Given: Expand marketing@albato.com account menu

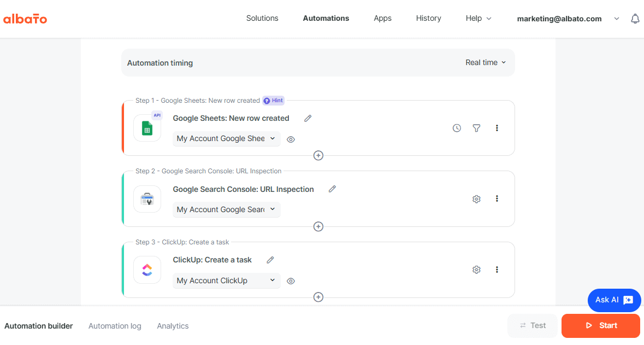Looking at the screenshot, I should coord(568,19).
